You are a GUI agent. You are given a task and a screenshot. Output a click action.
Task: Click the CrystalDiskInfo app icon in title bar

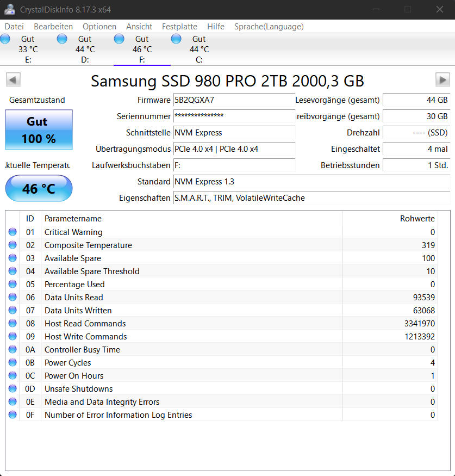[x=10, y=9]
